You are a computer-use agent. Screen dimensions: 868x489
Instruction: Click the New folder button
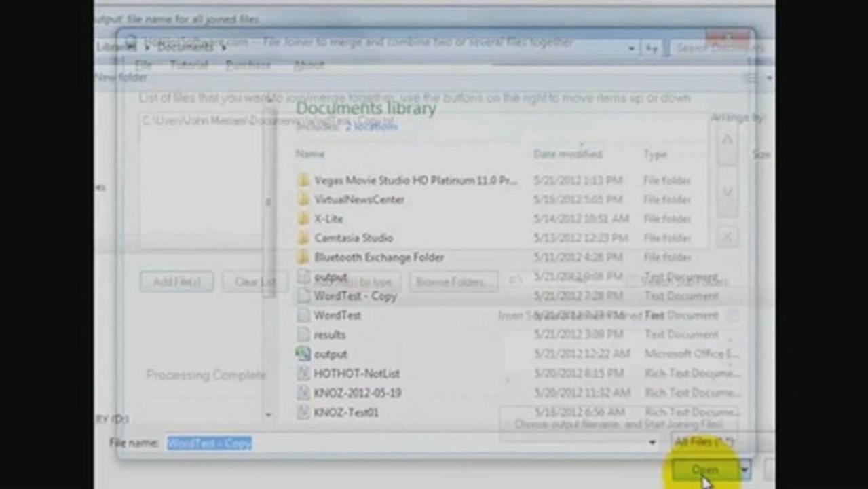point(121,77)
